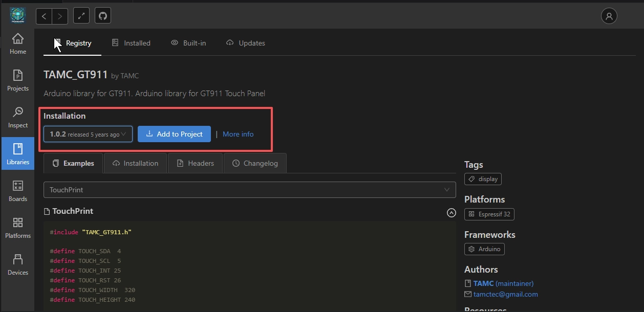Select Libraries in the sidebar
Screen dimensions: 644x312
(17, 154)
